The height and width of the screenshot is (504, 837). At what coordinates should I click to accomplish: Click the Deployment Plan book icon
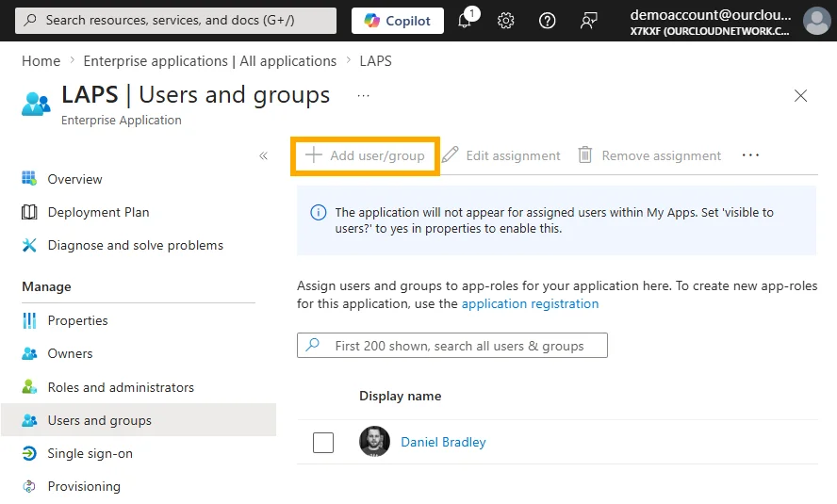click(x=29, y=212)
